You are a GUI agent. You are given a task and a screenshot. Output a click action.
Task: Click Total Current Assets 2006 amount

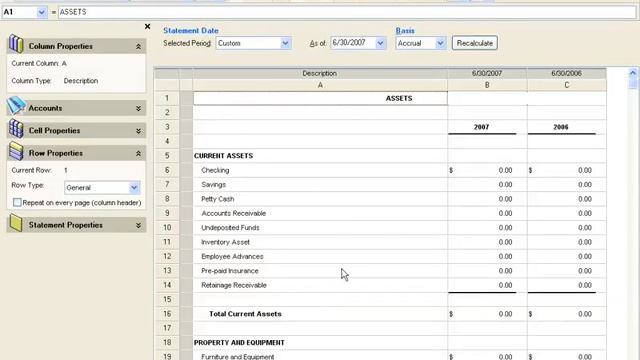point(567,314)
